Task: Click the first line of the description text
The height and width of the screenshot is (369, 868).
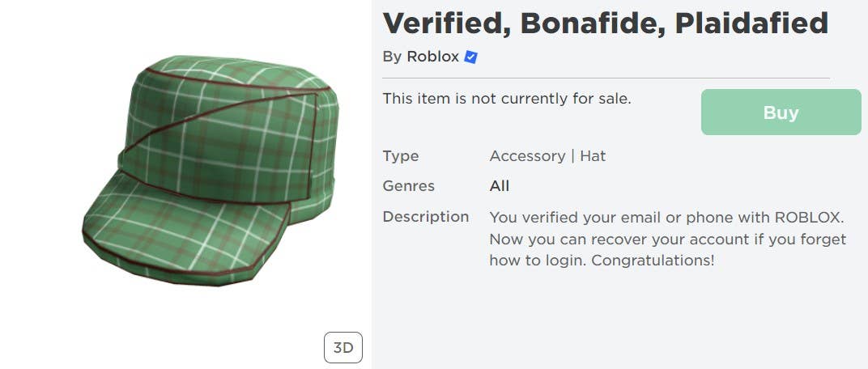Action: 666,218
